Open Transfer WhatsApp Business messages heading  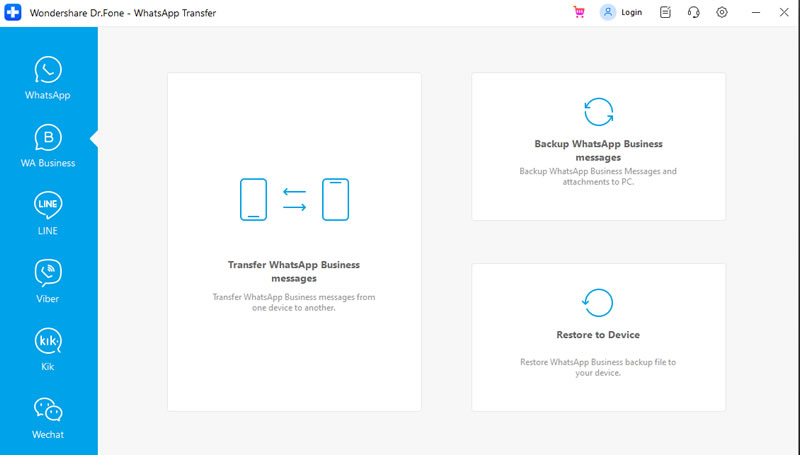294,271
